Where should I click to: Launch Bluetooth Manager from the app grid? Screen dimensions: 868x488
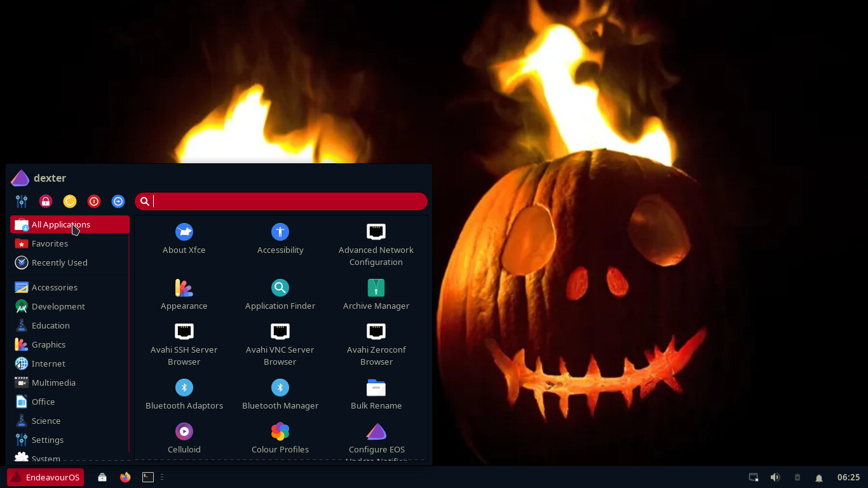280,395
